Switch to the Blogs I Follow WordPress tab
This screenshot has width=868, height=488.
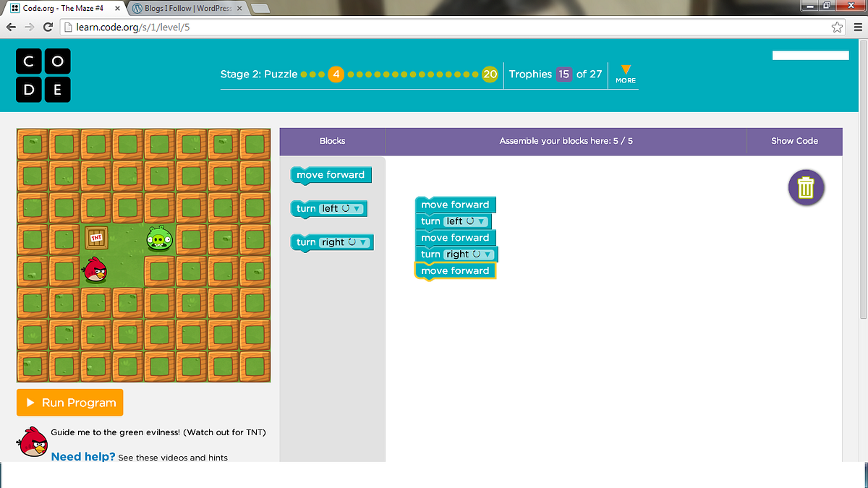[187, 9]
